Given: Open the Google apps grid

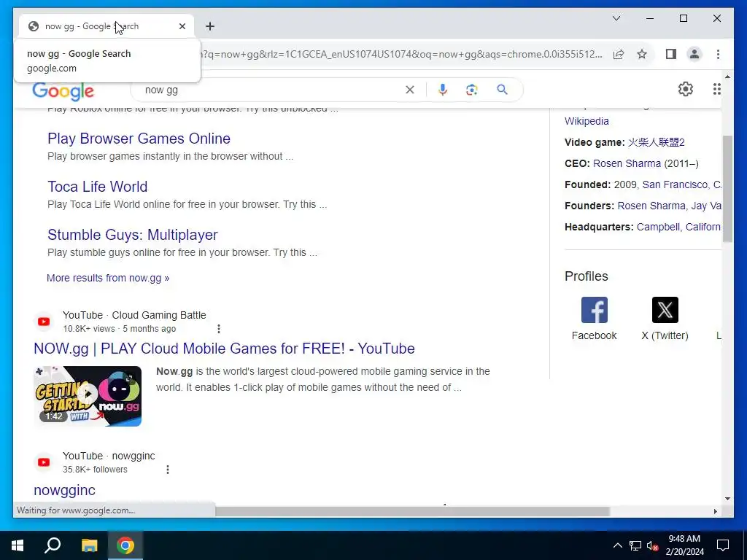Looking at the screenshot, I should [716, 89].
